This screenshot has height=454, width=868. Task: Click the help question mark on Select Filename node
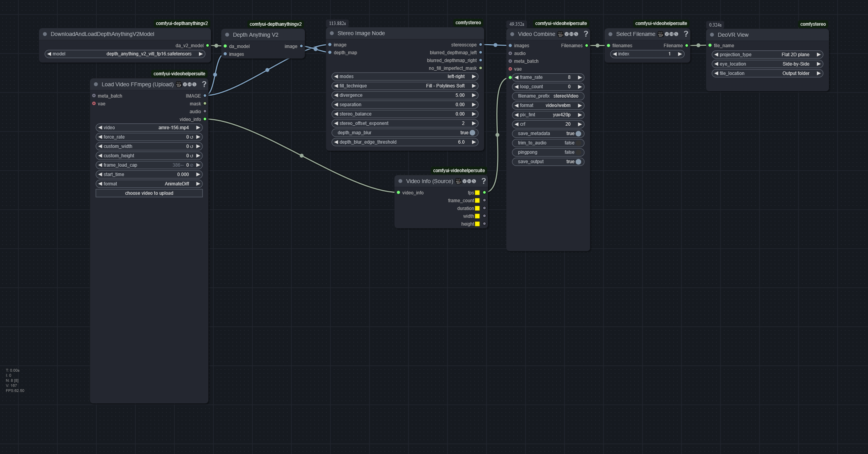tap(686, 34)
